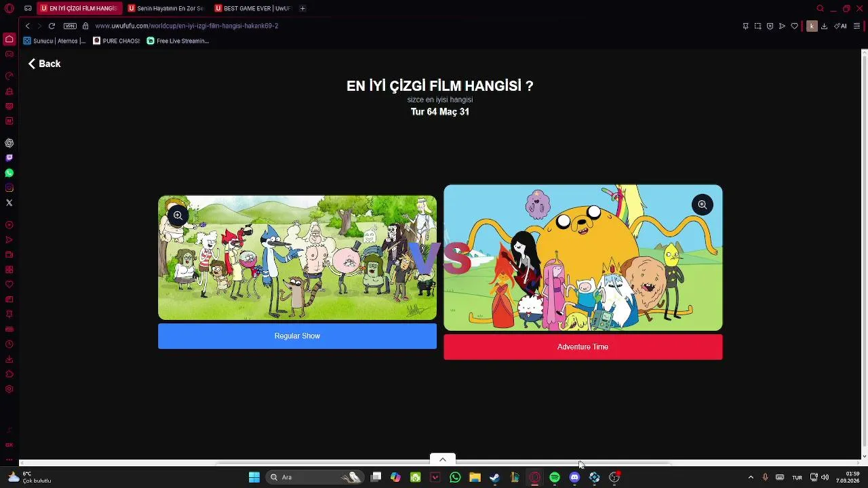The height and width of the screenshot is (488, 868).
Task: Click the pin icon in address bar
Action: click(745, 26)
